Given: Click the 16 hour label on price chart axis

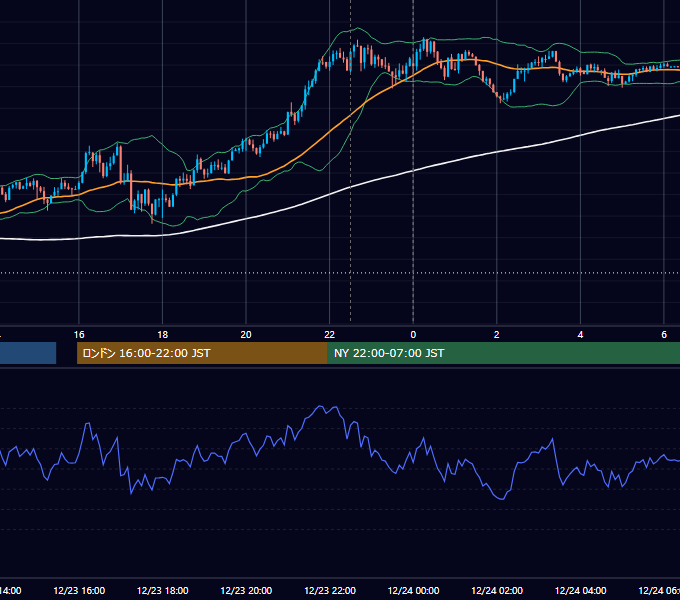Looking at the screenshot, I should [79, 335].
